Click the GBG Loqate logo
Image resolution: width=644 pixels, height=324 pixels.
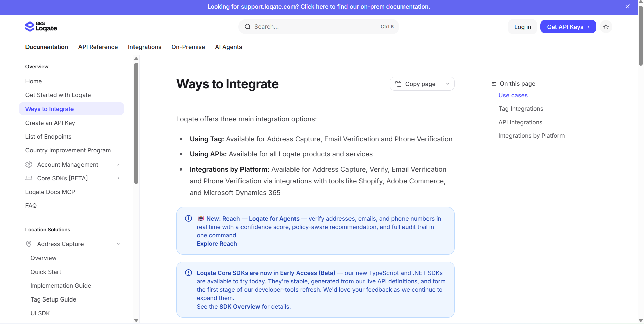pyautogui.click(x=41, y=27)
